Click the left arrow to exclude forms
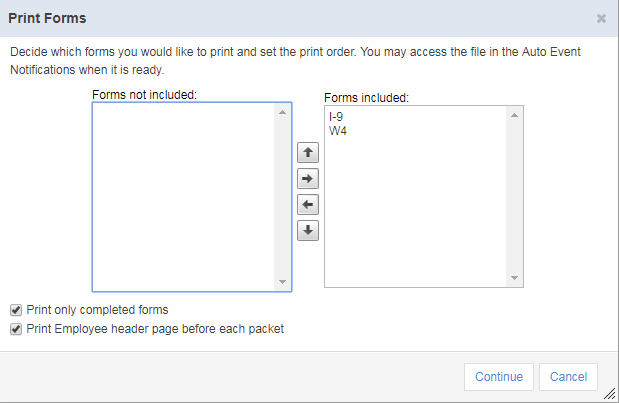Viewport: 619px width, 403px height. [x=308, y=205]
